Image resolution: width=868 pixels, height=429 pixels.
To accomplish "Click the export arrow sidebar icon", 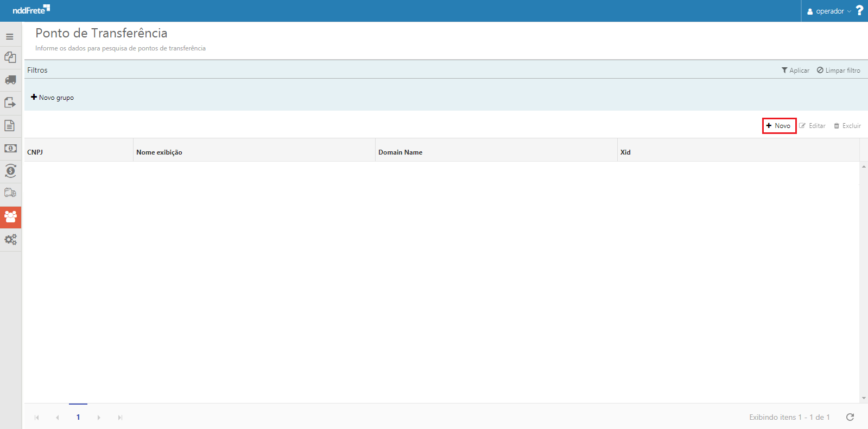I will tap(10, 103).
